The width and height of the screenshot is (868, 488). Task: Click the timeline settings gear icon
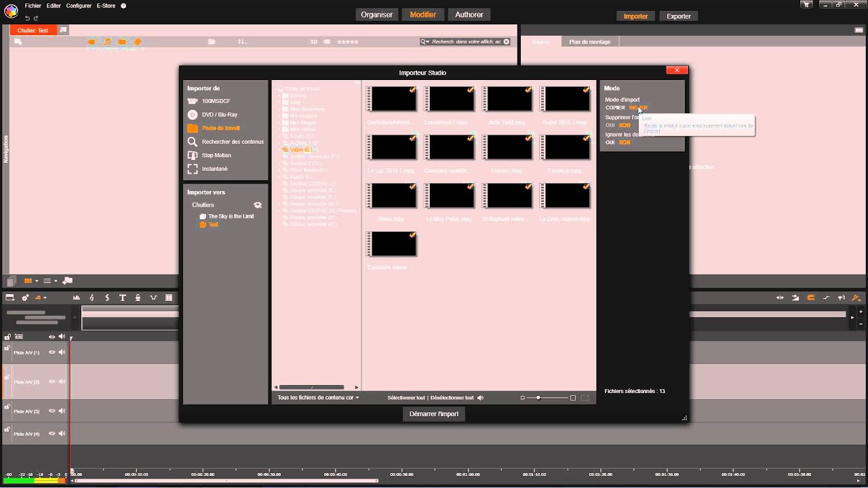[25, 298]
